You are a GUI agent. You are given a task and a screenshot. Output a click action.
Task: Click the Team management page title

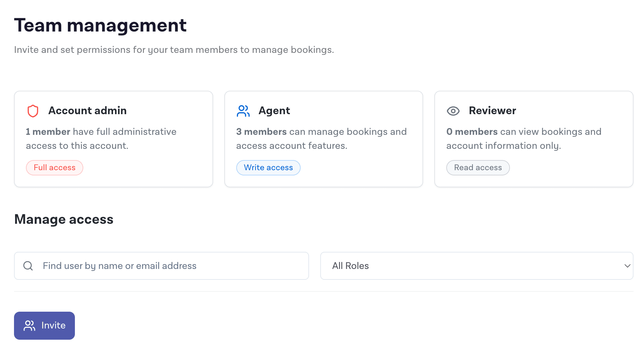click(x=100, y=25)
